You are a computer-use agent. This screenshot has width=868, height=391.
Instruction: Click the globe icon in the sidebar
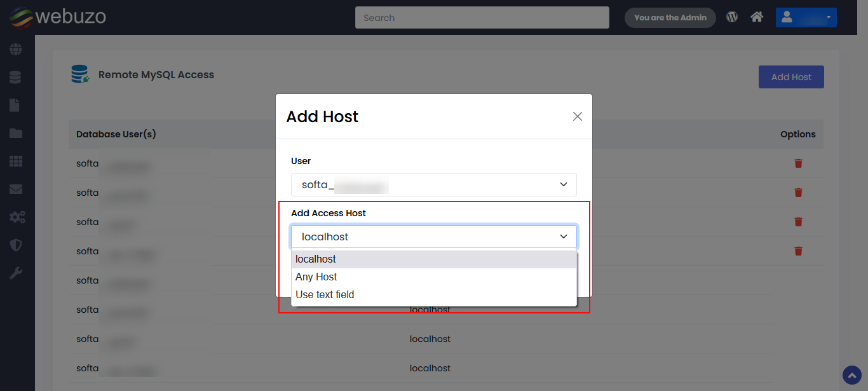(15, 49)
